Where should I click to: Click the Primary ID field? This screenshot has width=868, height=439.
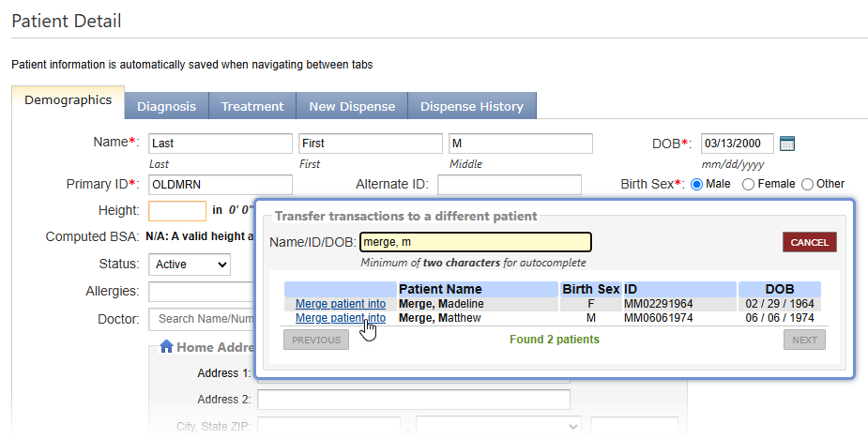click(x=221, y=185)
